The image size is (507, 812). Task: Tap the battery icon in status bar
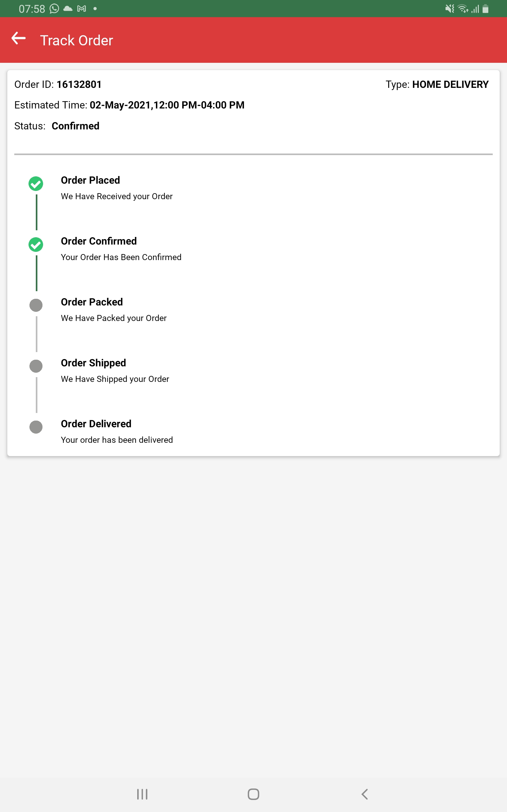[485, 9]
